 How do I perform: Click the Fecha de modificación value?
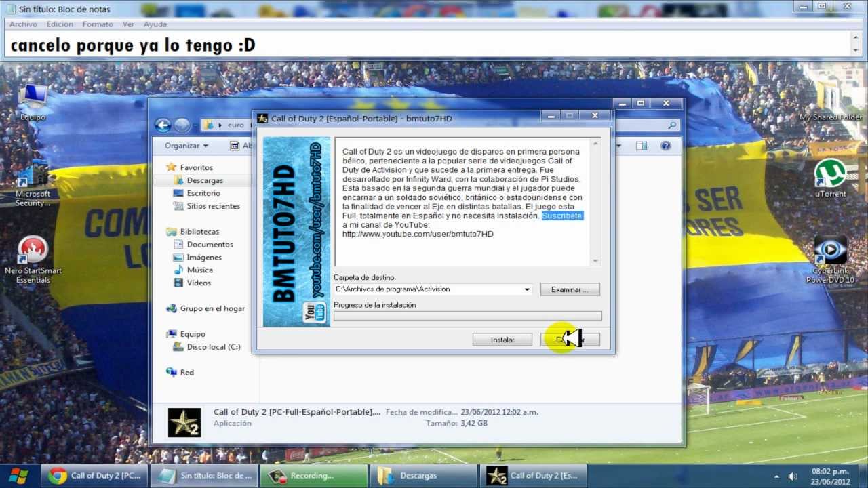click(x=500, y=412)
